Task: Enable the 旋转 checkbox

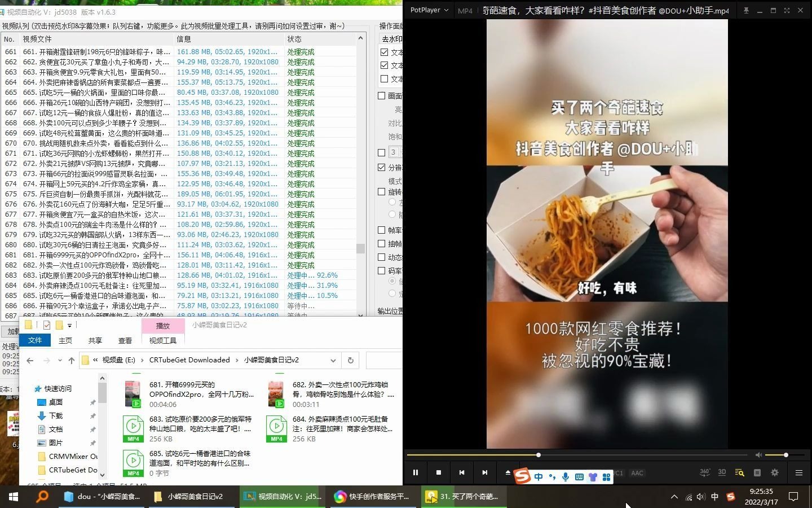Action: [x=382, y=192]
